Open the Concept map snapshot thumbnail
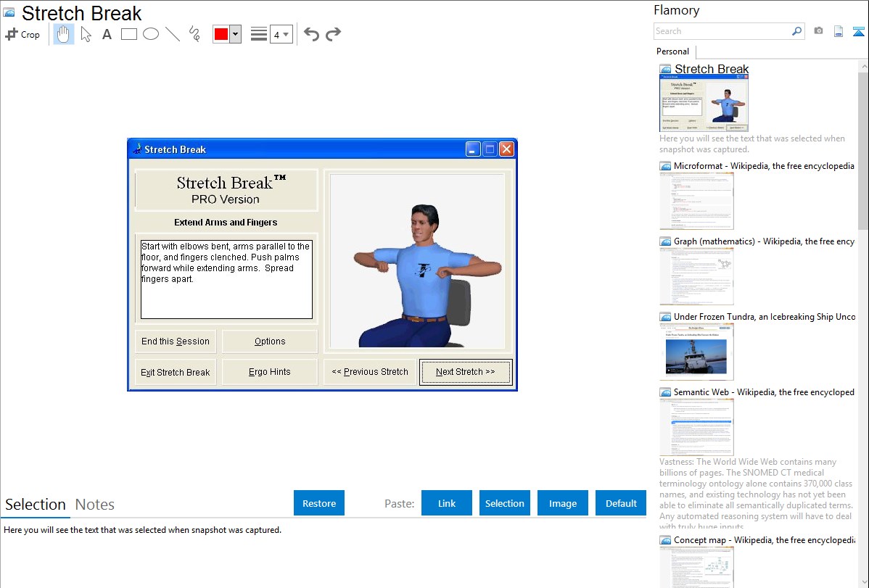This screenshot has height=588, width=869. (696, 567)
